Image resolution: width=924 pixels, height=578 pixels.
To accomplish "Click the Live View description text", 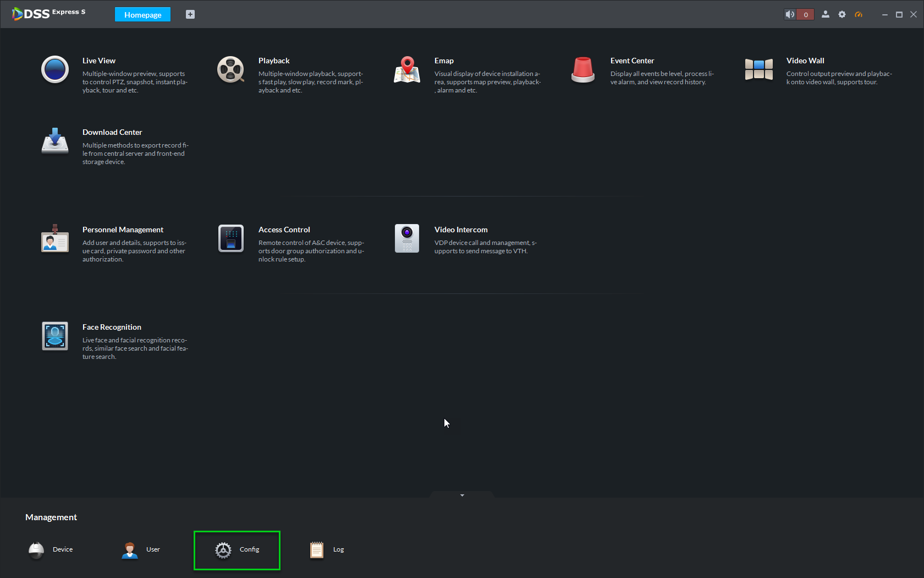I will [135, 82].
